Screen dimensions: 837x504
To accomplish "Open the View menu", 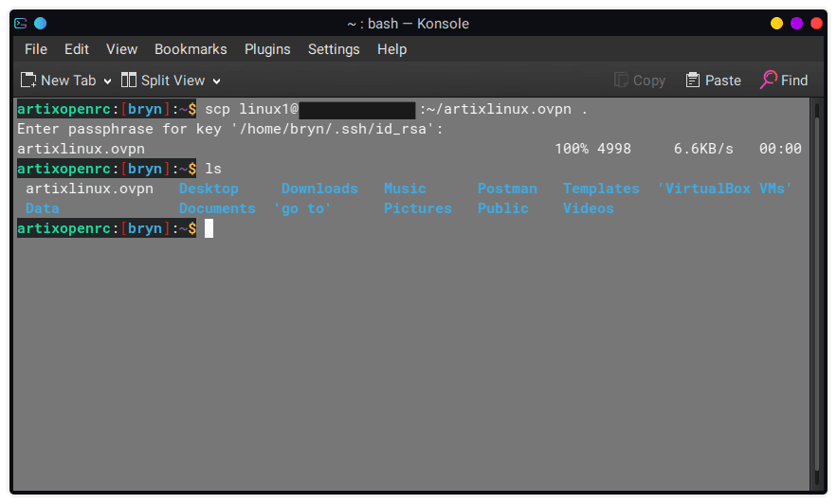I will point(121,49).
